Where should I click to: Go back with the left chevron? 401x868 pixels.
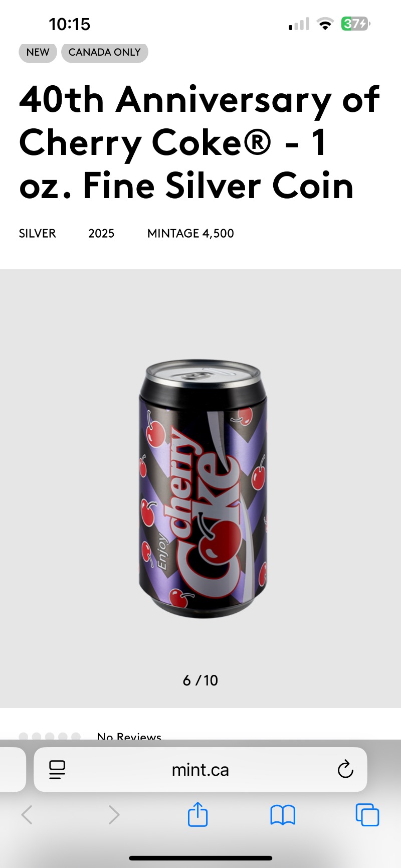tap(27, 815)
